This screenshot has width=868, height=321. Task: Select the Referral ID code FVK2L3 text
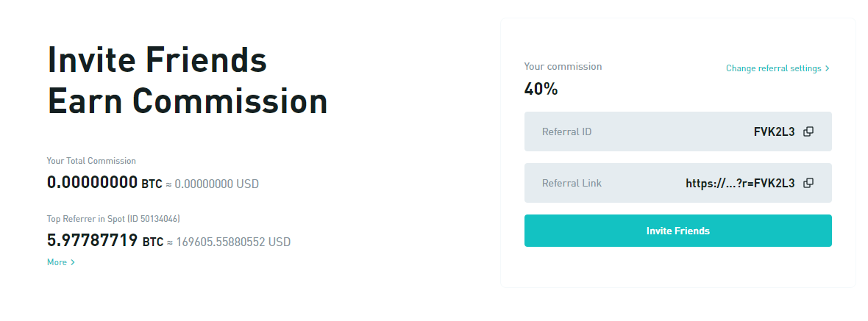click(774, 131)
